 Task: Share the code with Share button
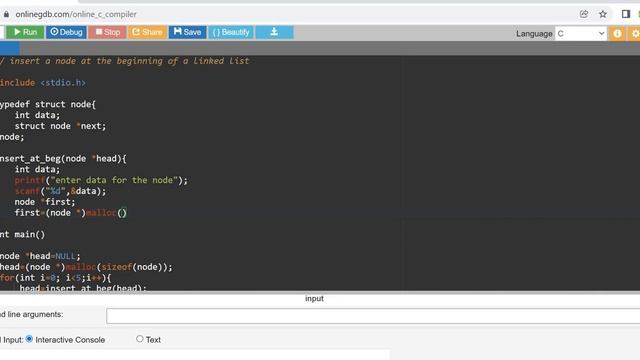pyautogui.click(x=147, y=32)
